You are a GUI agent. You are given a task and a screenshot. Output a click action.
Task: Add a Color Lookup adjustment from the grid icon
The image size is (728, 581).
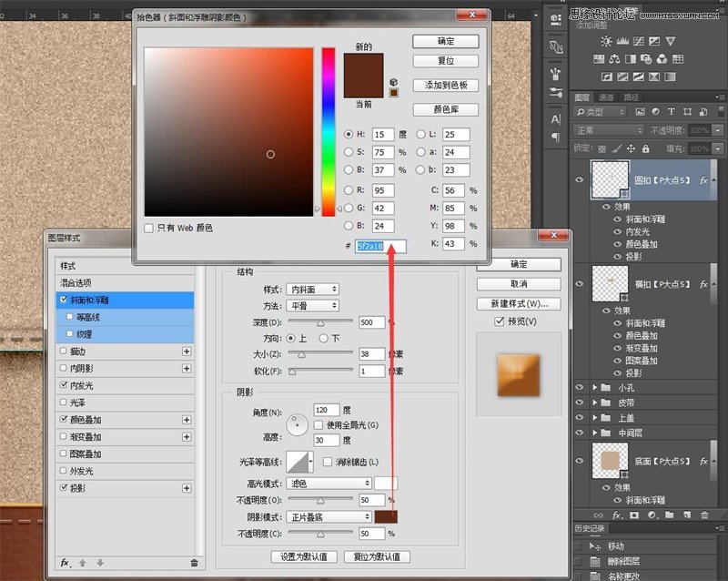(678, 59)
